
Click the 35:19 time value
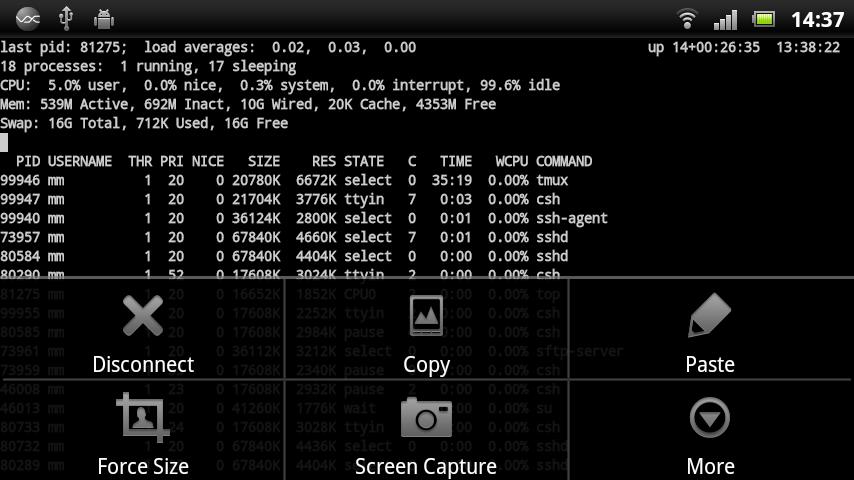(x=452, y=180)
